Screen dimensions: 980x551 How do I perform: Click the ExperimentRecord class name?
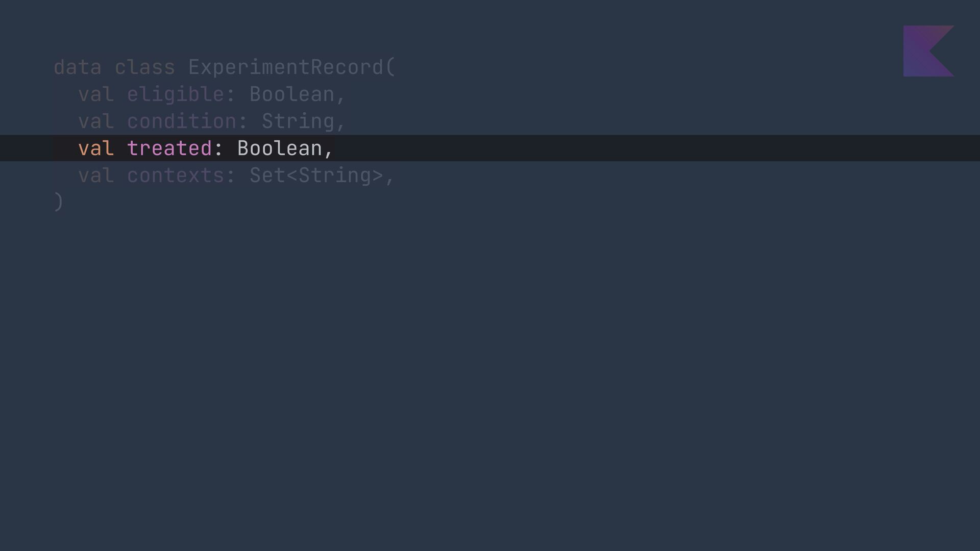click(x=286, y=67)
